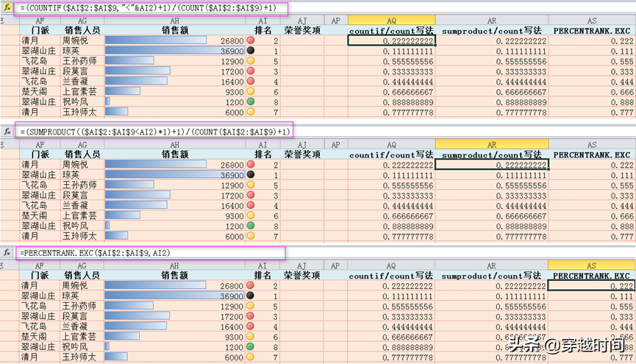The height and width of the screenshot is (364, 636).
Task: Click into the SUMPRODUCT formula bar
Action: (x=154, y=132)
